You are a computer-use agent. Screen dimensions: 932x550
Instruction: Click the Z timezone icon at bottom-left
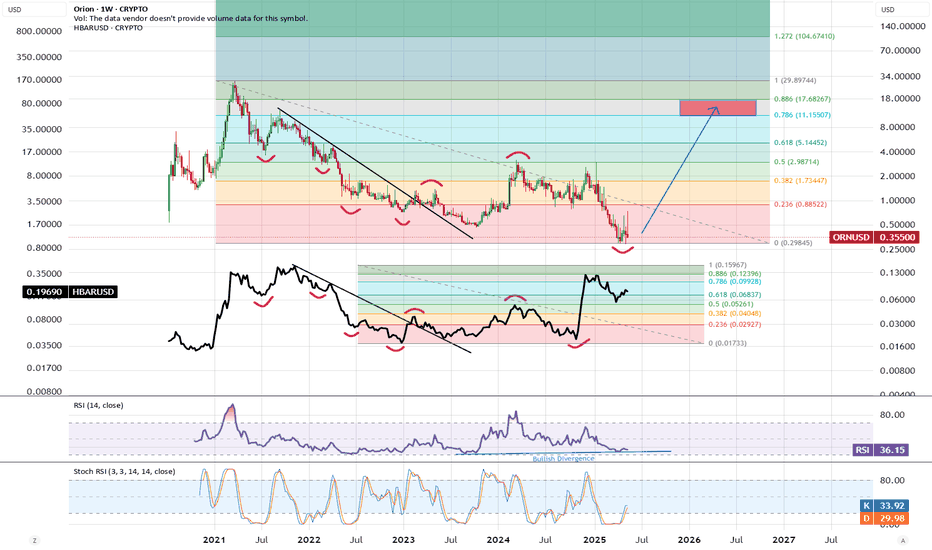click(34, 540)
